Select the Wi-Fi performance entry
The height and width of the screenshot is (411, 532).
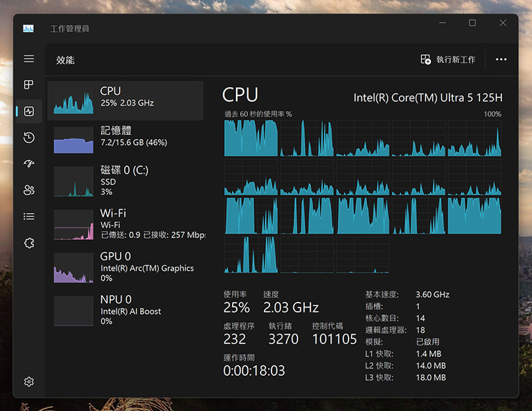coord(125,224)
